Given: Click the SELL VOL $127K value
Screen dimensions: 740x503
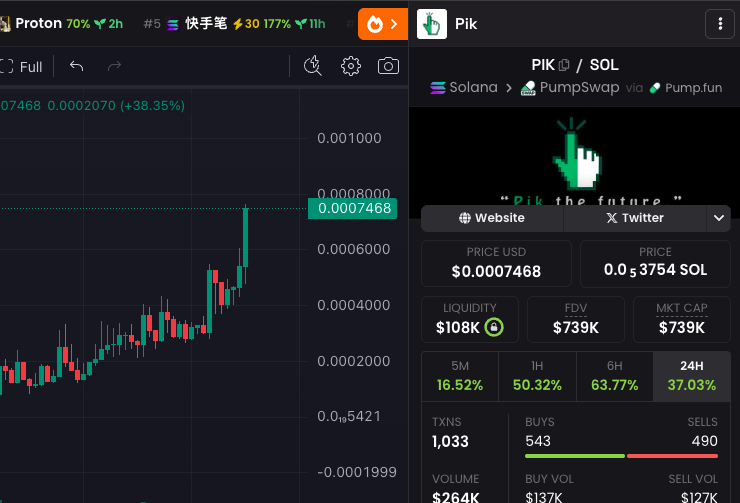Looking at the screenshot, I should coord(699,497).
